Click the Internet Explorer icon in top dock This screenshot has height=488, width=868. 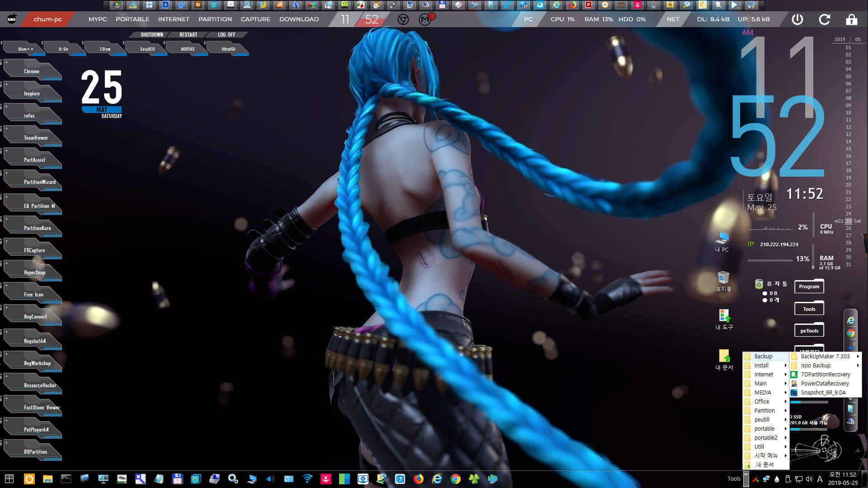[x=556, y=5]
